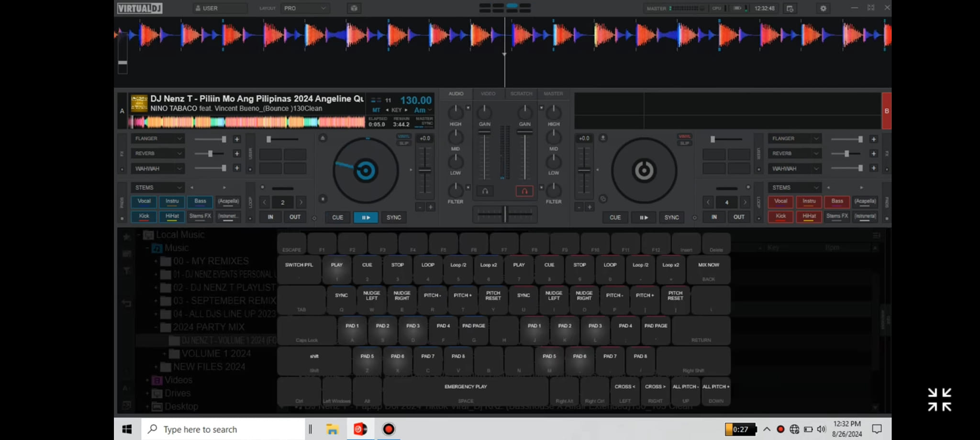The height and width of the screenshot is (440, 980).
Task: Click track album art thumbnail on deck A
Action: (139, 104)
